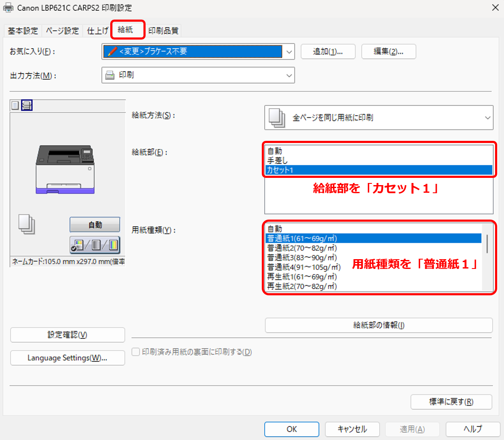
Task: Click the color mode icon button
Action: coord(95,245)
